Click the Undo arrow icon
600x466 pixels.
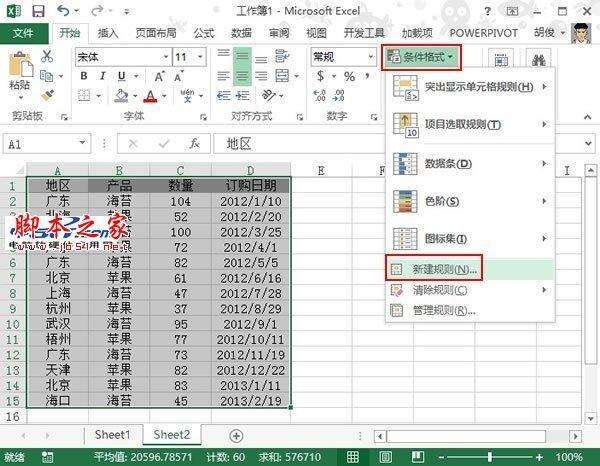pos(64,10)
